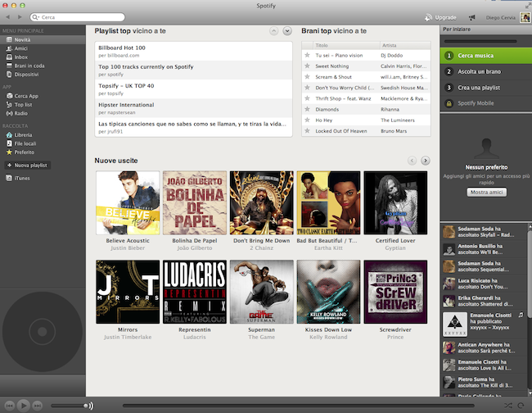Click the play button in the player bar
The width and height of the screenshot is (532, 413).
pos(24,405)
